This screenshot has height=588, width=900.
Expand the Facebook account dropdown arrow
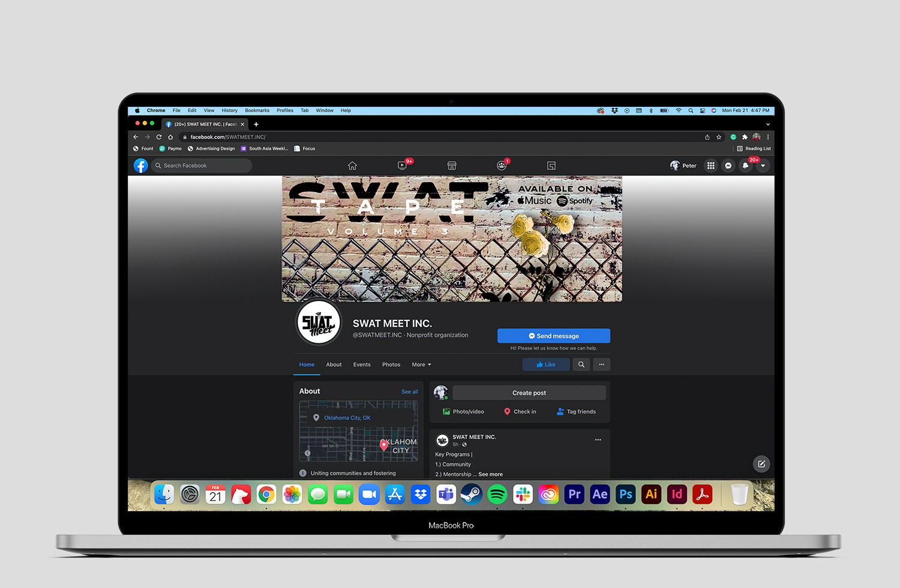[x=763, y=166]
